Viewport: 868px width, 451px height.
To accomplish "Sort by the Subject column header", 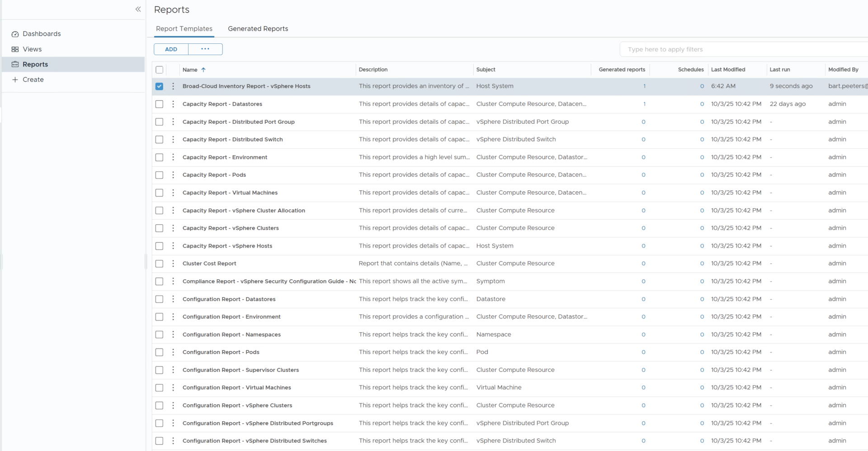I will coord(486,70).
